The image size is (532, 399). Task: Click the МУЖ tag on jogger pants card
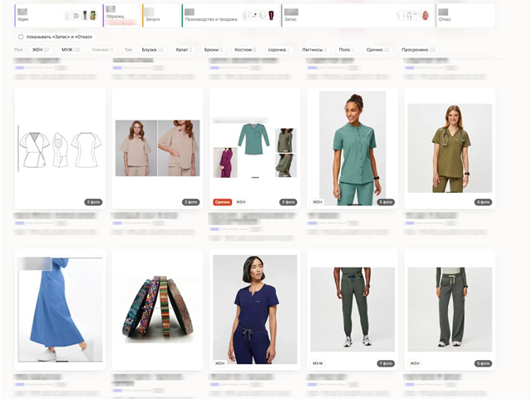click(x=318, y=363)
